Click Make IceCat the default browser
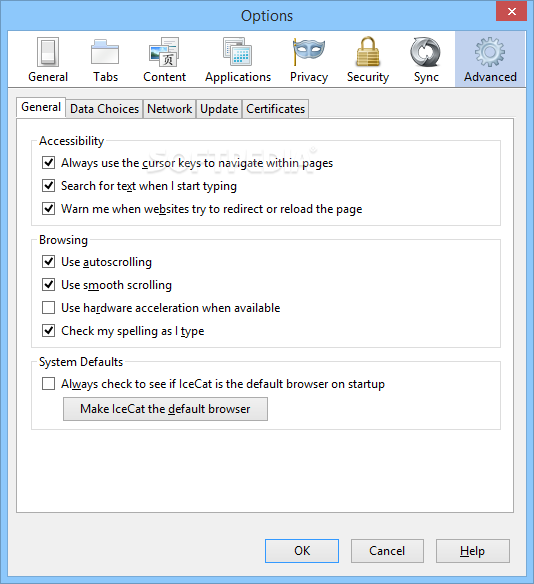The width and height of the screenshot is (534, 584). 165,409
